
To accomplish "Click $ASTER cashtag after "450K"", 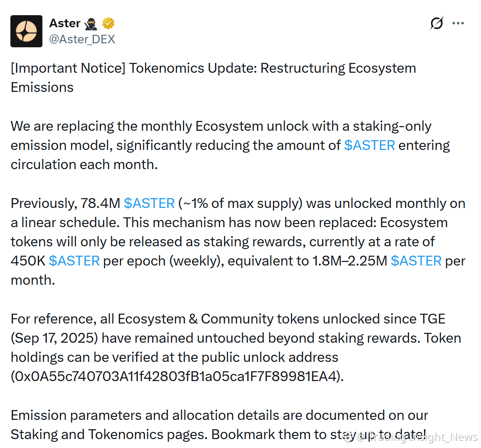I will click(x=74, y=261).
